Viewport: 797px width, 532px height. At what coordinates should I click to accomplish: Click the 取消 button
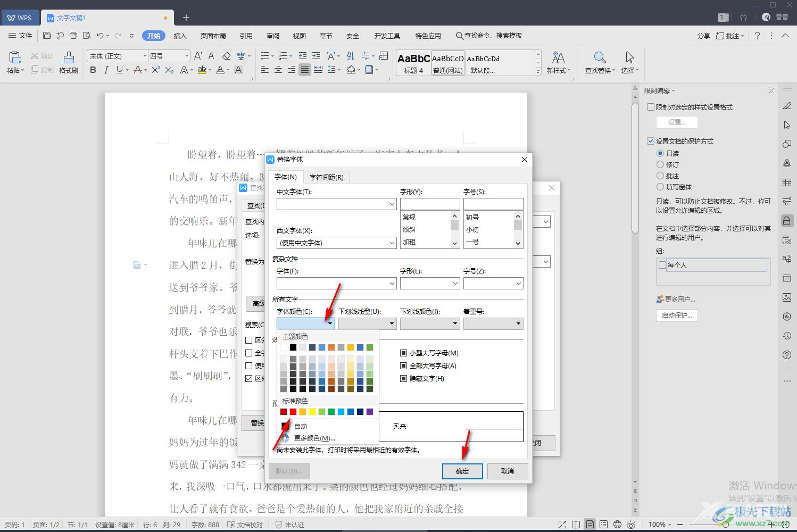point(508,471)
